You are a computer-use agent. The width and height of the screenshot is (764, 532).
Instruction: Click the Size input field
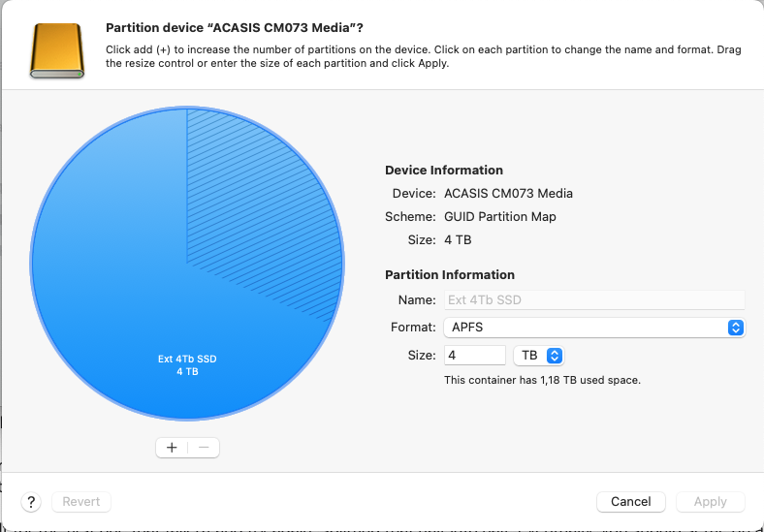[474, 356]
